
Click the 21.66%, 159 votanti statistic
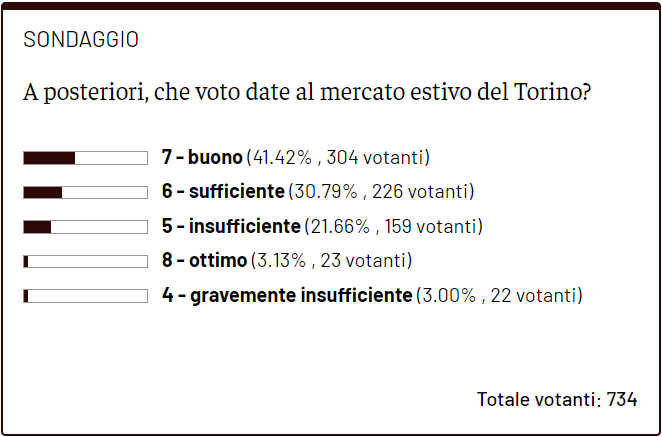pos(394,227)
